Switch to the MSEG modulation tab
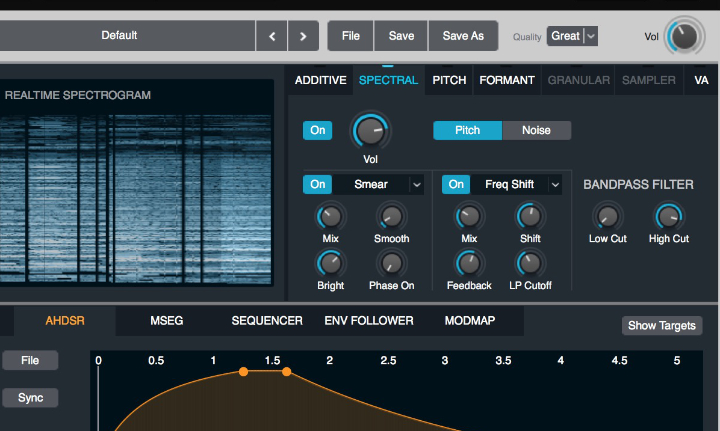Image resolution: width=720 pixels, height=431 pixels. pos(167,321)
